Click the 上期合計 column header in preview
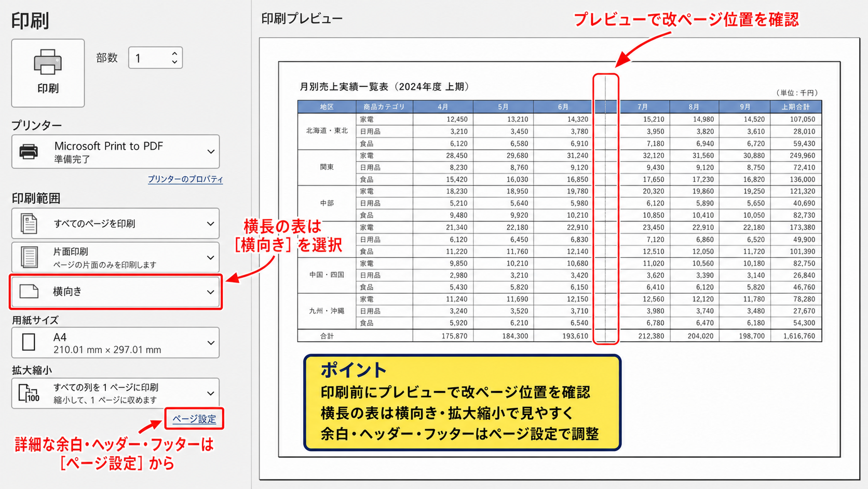The image size is (868, 489). click(796, 107)
